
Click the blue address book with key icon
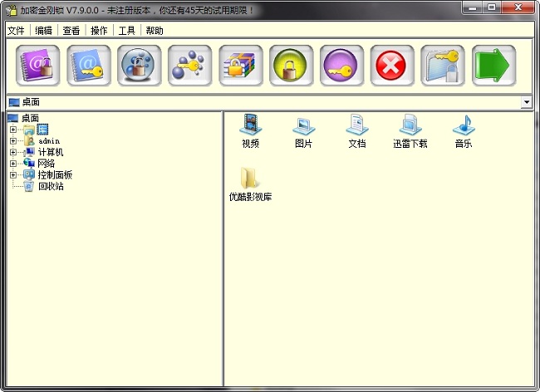pos(89,65)
